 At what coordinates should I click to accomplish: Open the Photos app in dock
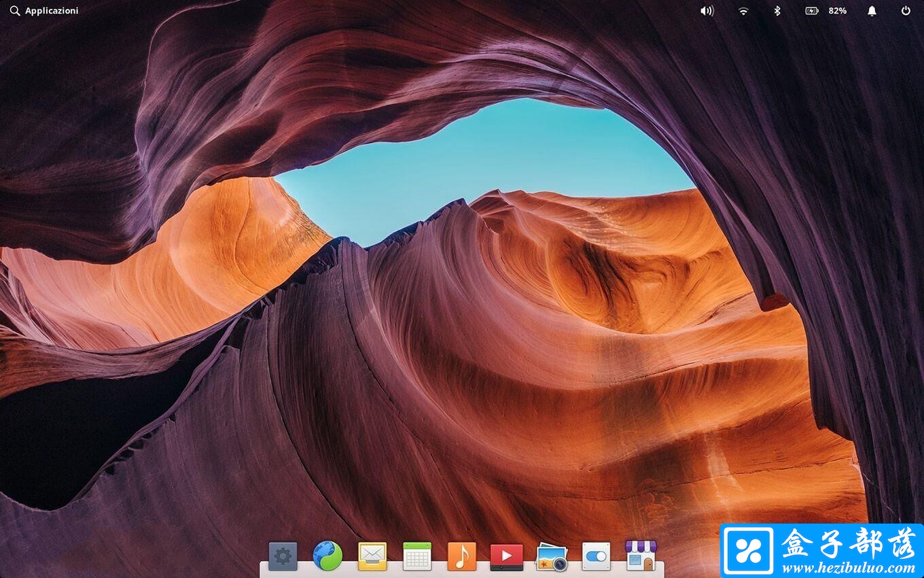(552, 556)
